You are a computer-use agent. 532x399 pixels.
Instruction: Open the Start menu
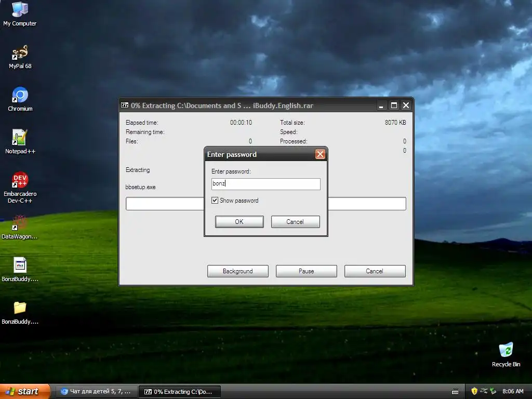25,391
